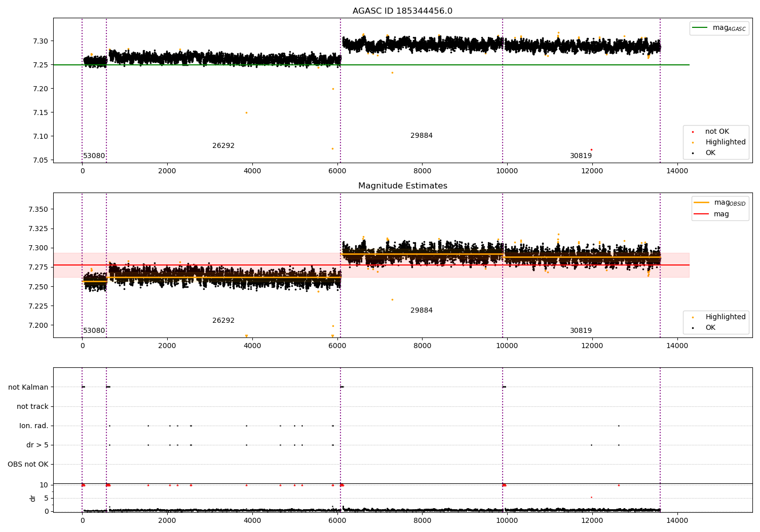
Task: Click the title 'AGASC ID 185344456.0'
Action: pos(402,11)
